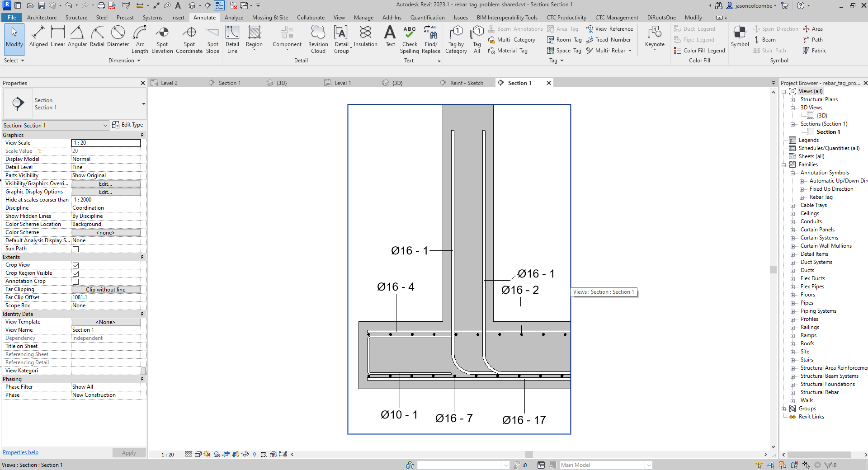868x470 pixels.
Task: Click the Far Clip Offset value field
Action: click(106, 297)
